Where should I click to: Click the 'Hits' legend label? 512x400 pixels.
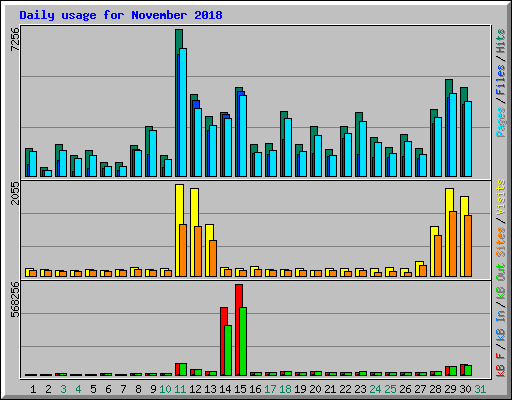point(500,41)
